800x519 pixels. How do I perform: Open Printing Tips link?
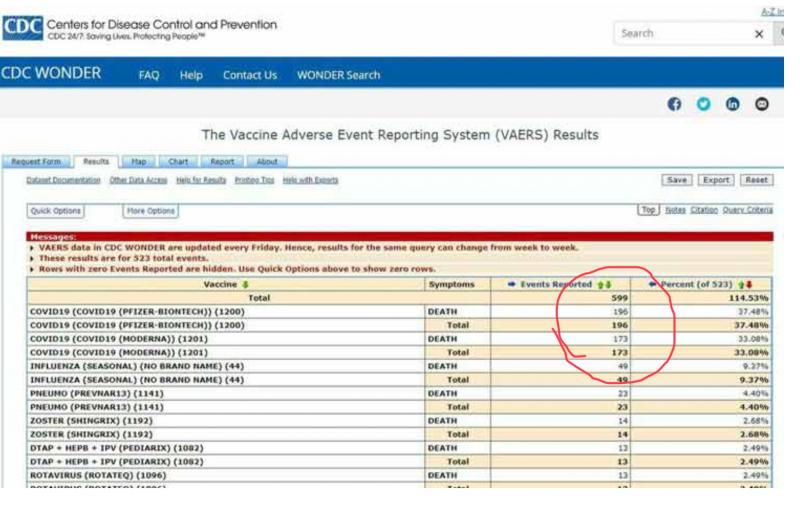click(255, 180)
